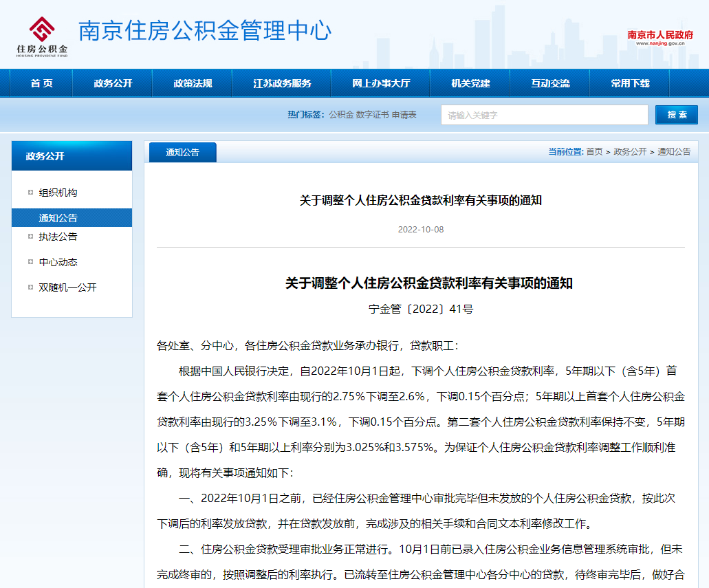Click the document number 宁金管〔2022〕41号
Image resolution: width=709 pixels, height=588 pixels.
(420, 309)
